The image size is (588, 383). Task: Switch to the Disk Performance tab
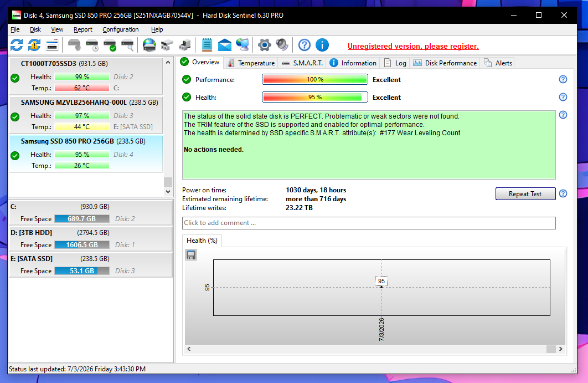coord(445,63)
